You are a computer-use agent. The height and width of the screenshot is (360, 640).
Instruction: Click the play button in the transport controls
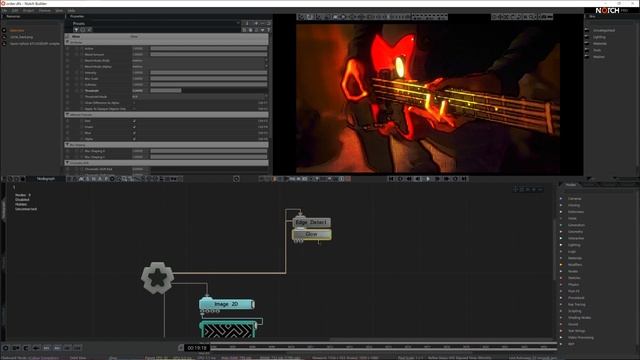(428, 179)
